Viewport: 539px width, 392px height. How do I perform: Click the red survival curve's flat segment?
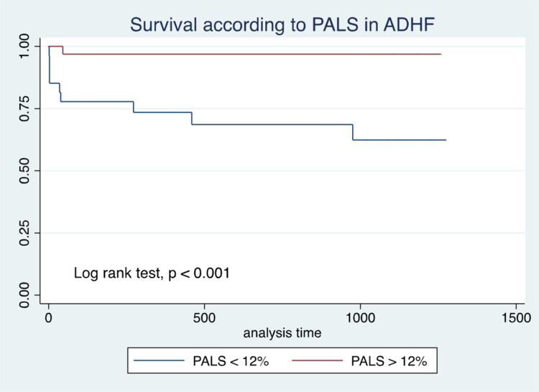252,54
